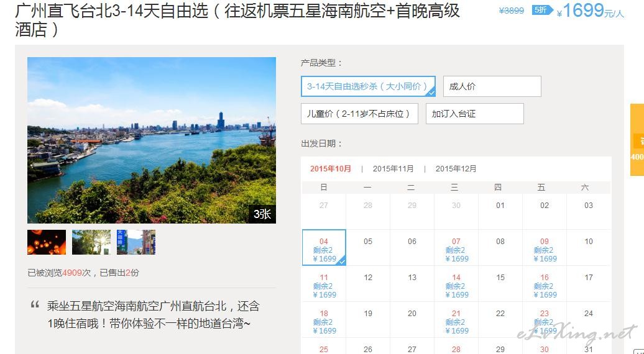Choose the 成人价 product type
This screenshot has height=354, width=644.
(x=492, y=86)
